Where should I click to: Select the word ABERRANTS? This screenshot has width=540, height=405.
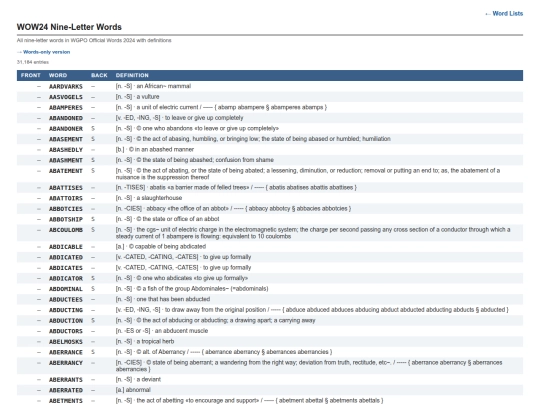tap(66, 380)
